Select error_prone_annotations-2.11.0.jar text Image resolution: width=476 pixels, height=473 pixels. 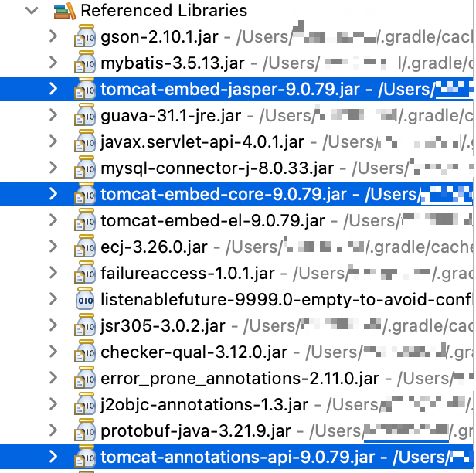(x=240, y=379)
